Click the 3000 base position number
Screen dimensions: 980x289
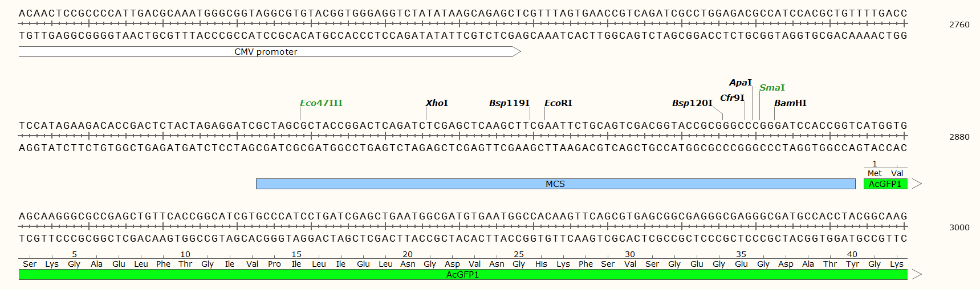[x=959, y=227]
